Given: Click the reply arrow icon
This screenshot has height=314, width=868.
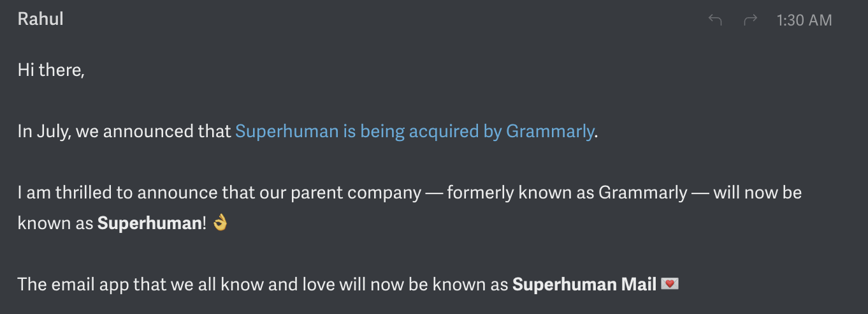Looking at the screenshot, I should pyautogui.click(x=715, y=20).
